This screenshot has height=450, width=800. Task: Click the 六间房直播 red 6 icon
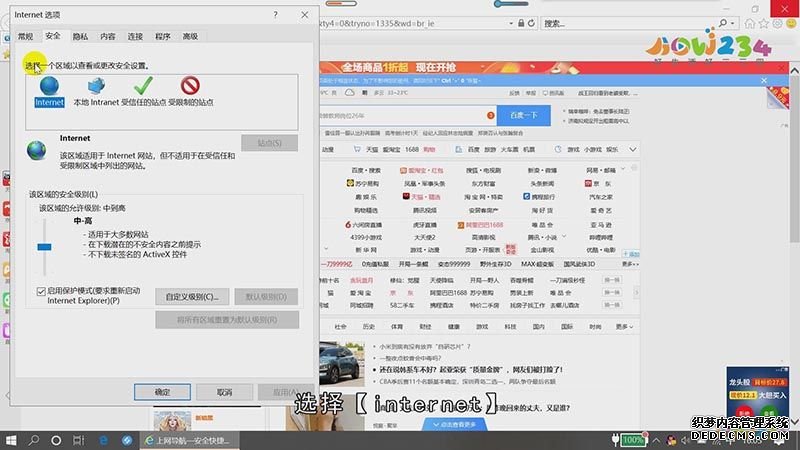click(348, 224)
